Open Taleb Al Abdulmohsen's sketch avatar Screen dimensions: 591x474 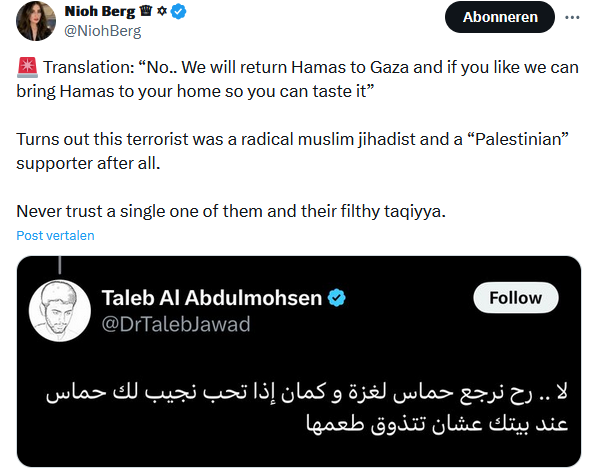point(60,311)
